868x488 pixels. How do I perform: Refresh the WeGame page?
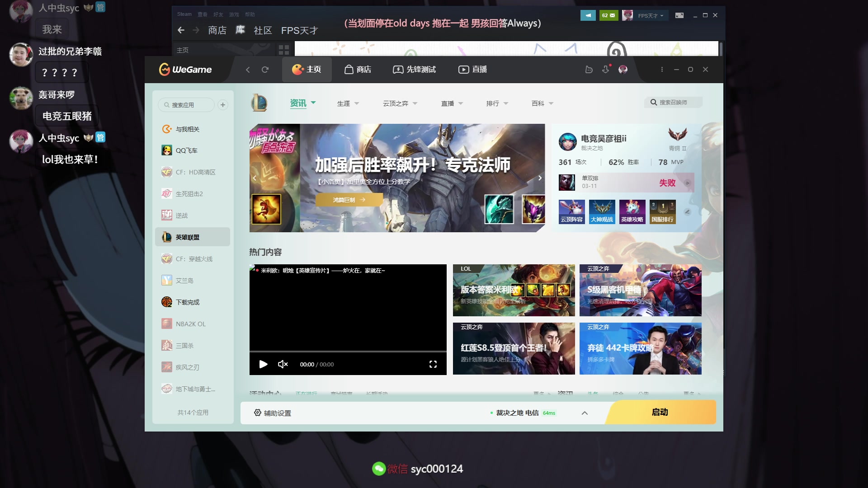(265, 70)
